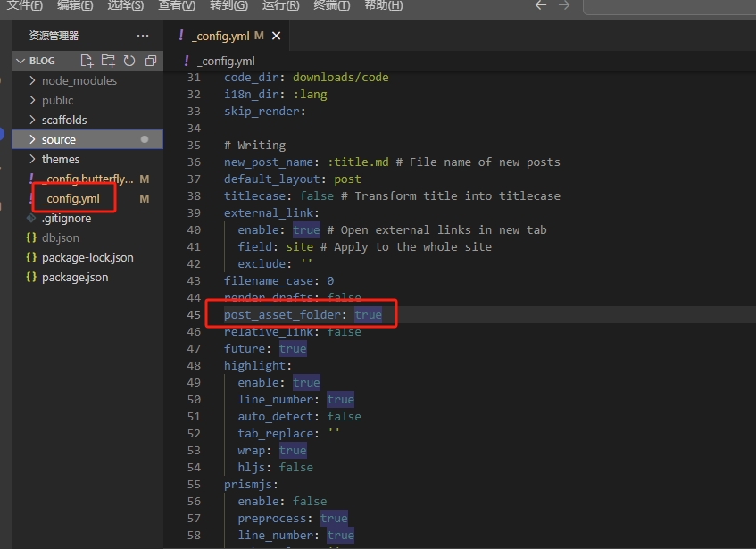Click the 资源管理器 panel title

click(54, 36)
